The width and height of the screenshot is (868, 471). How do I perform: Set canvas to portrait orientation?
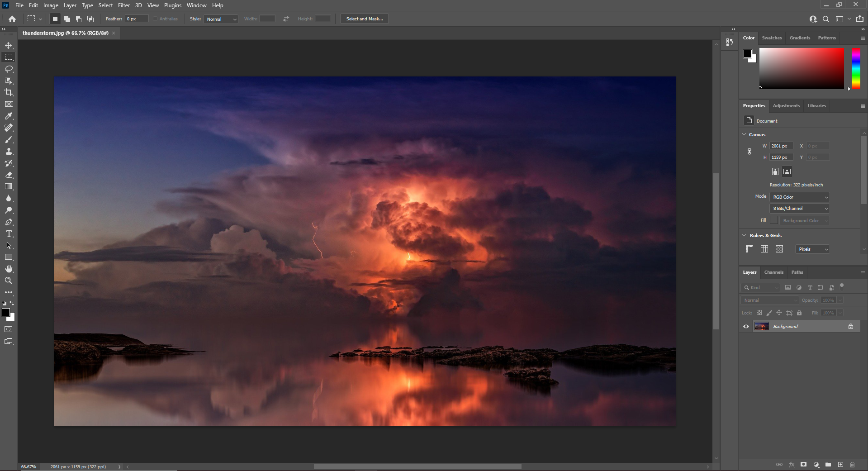(775, 171)
